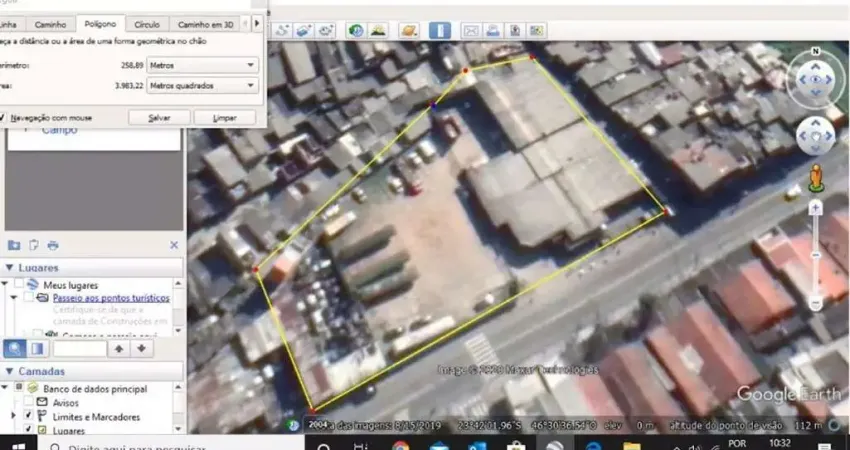Click the highlighted ruler tool icon
The width and height of the screenshot is (850, 450).
[440, 30]
